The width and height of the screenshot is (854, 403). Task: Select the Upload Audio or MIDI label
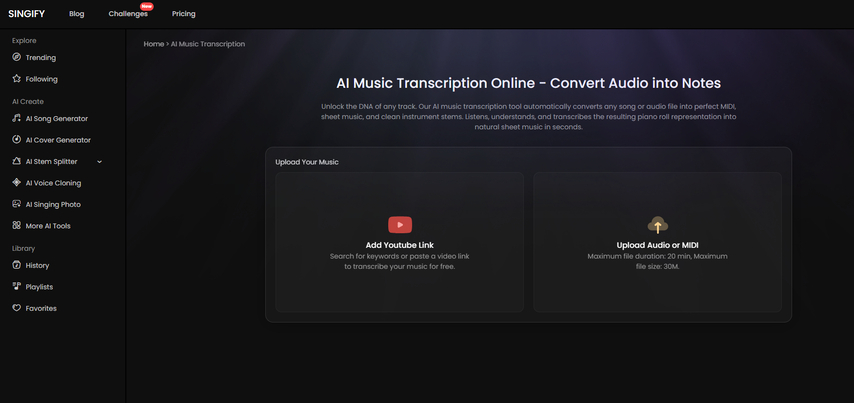tap(657, 245)
